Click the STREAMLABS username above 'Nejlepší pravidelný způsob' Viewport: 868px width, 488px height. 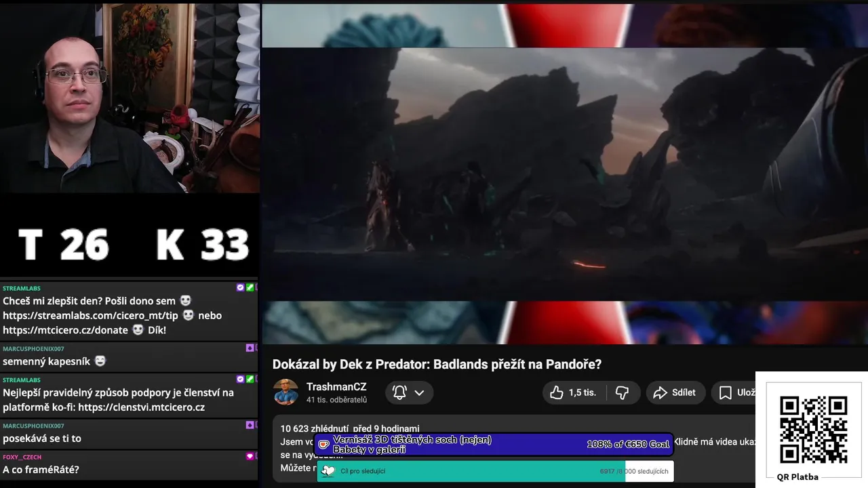click(x=22, y=380)
